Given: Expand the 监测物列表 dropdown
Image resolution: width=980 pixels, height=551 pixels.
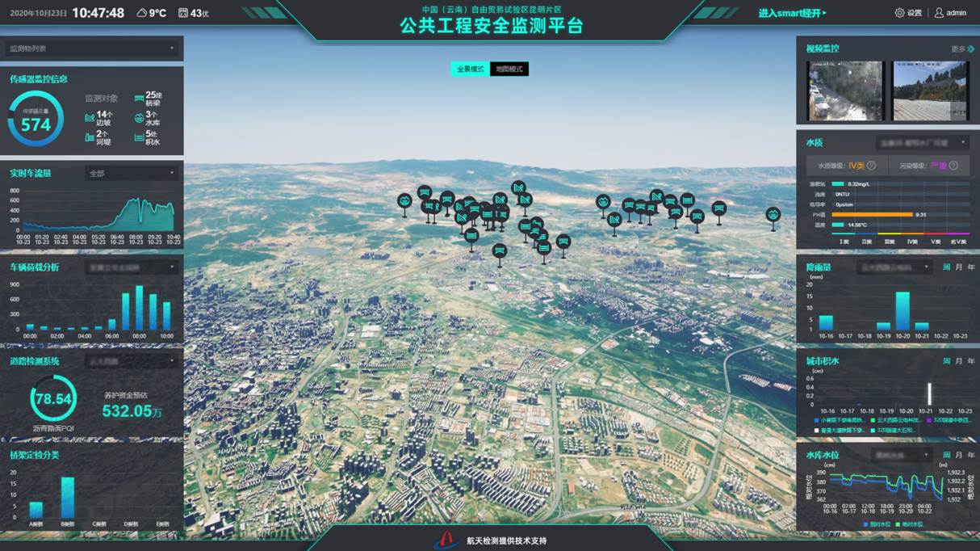Looking at the screenshot, I should coord(91,48).
